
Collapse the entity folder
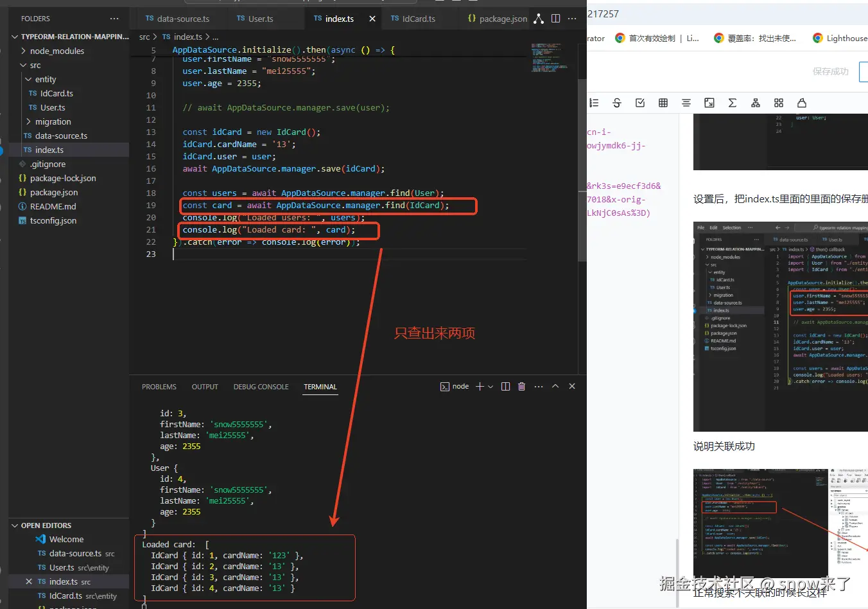[x=29, y=79]
